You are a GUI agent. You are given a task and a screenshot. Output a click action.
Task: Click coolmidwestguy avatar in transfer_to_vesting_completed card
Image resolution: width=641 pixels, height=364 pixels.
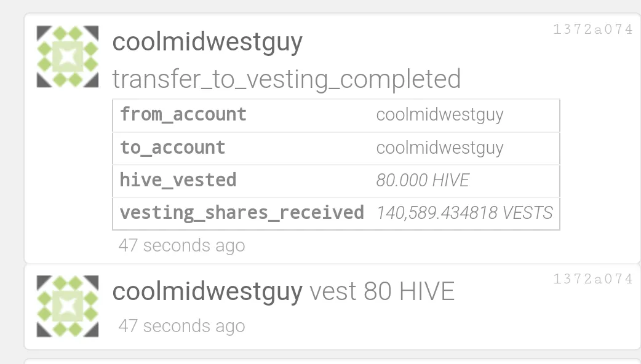[68, 57]
